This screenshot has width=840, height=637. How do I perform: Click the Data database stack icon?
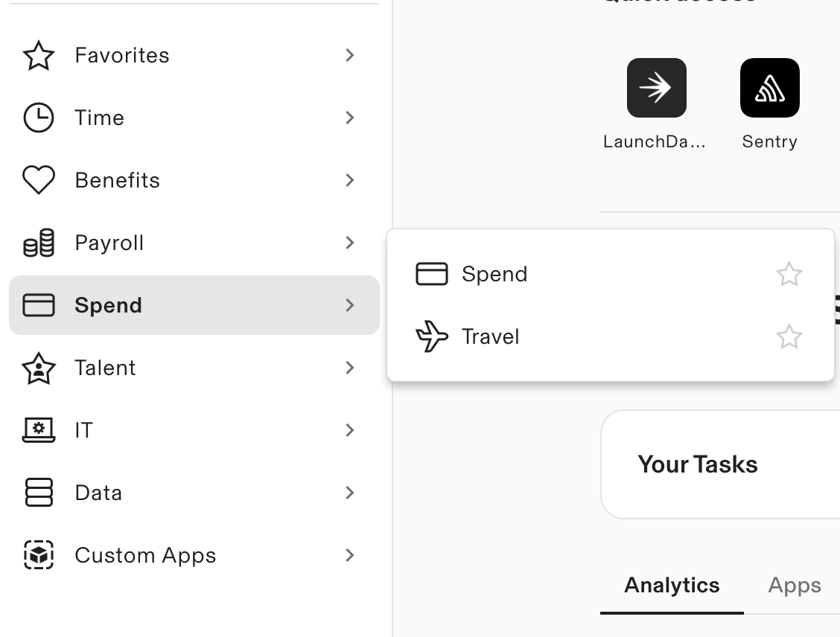39,493
